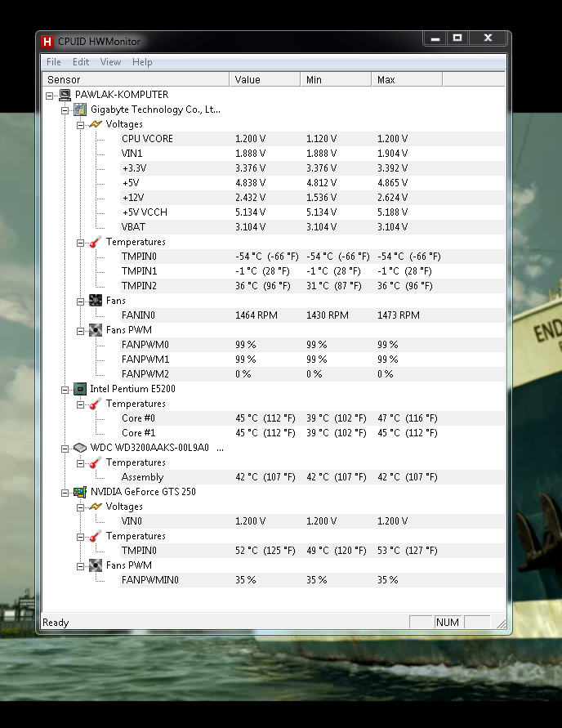This screenshot has height=728, width=562.
Task: Click the 53 °C (127 °F) max value
Action: pyautogui.click(x=407, y=551)
